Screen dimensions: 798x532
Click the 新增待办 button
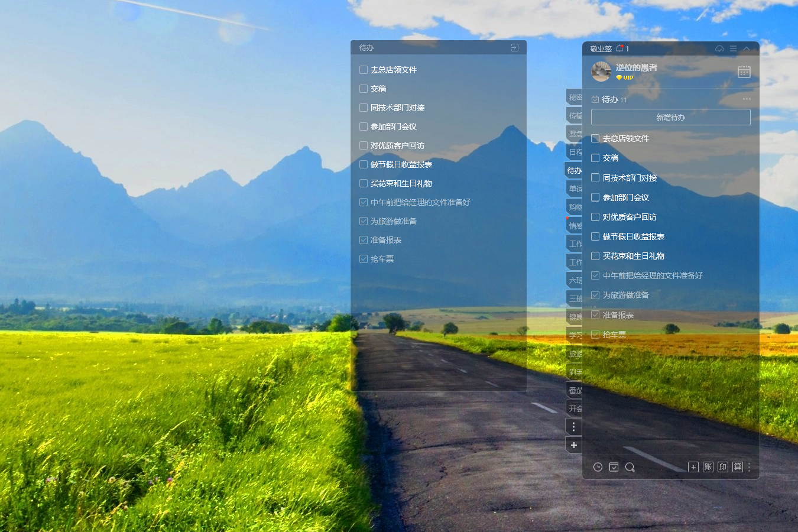click(670, 117)
